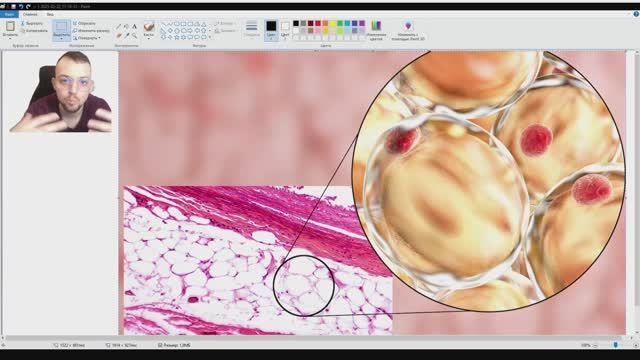This screenshot has width=640, height=360.
Task: Open Paint help question icon
Action: pyautogui.click(x=636, y=14)
